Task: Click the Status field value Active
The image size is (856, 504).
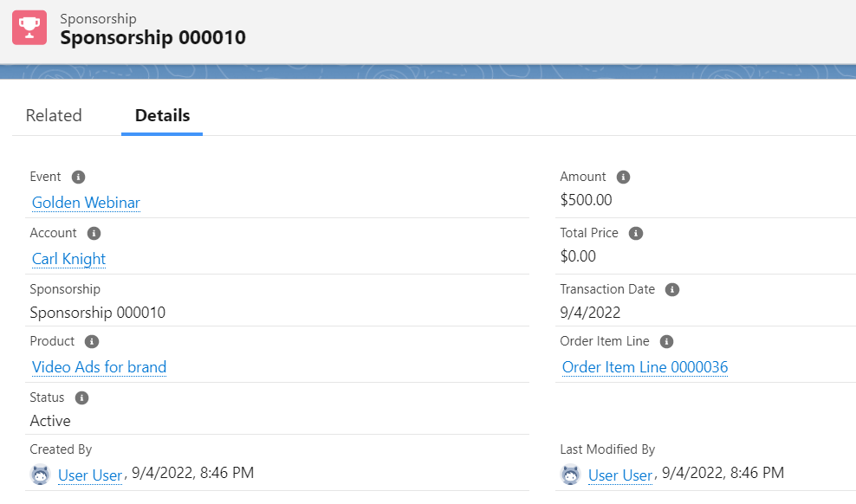Action: pyautogui.click(x=50, y=421)
